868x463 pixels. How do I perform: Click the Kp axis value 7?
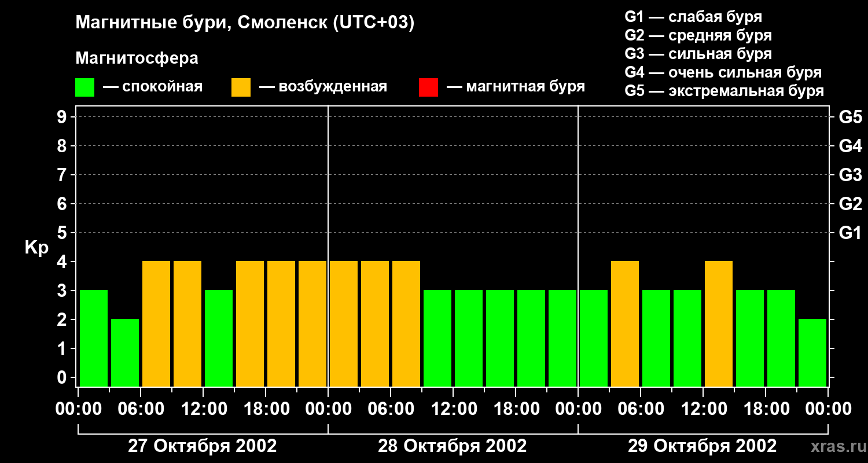point(62,175)
